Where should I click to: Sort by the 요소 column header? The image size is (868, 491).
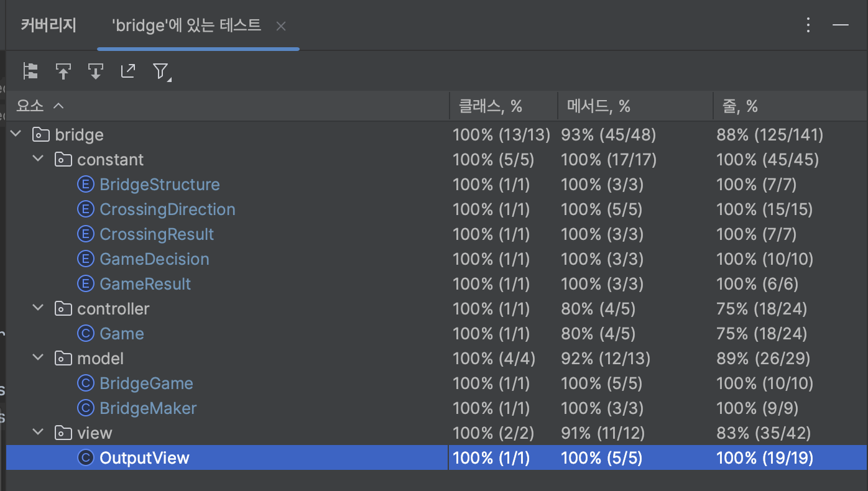coord(30,106)
